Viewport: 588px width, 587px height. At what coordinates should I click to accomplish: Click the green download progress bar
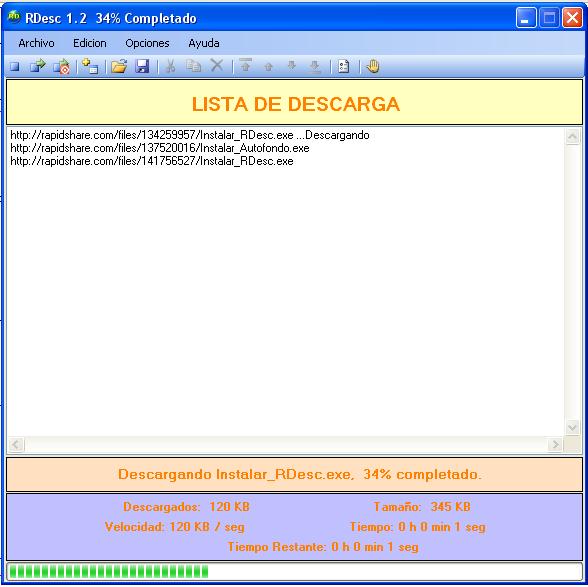pyautogui.click(x=294, y=572)
